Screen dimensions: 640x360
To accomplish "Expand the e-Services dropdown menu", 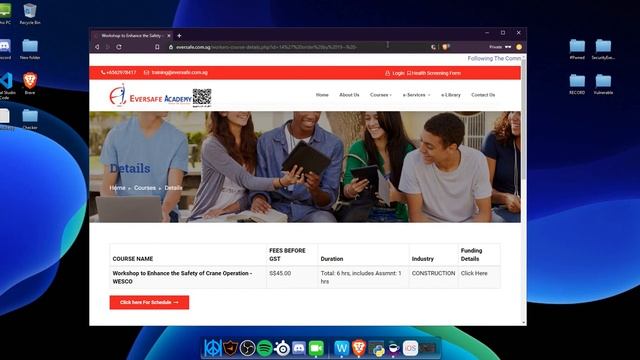I will (416, 95).
